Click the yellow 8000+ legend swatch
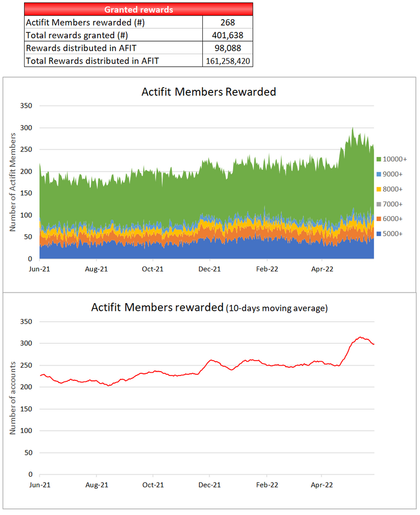 pos(378,189)
